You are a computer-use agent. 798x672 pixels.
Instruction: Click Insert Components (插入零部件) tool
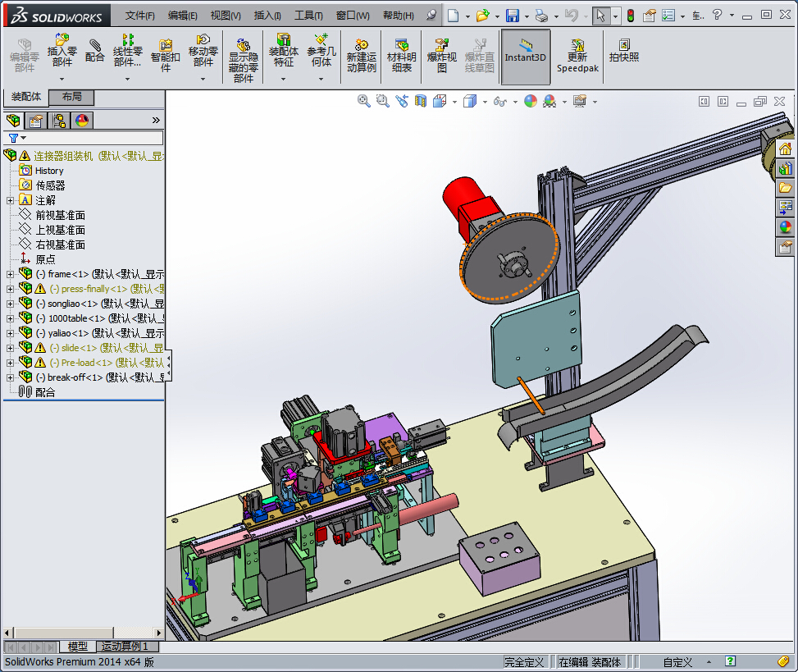[62, 50]
